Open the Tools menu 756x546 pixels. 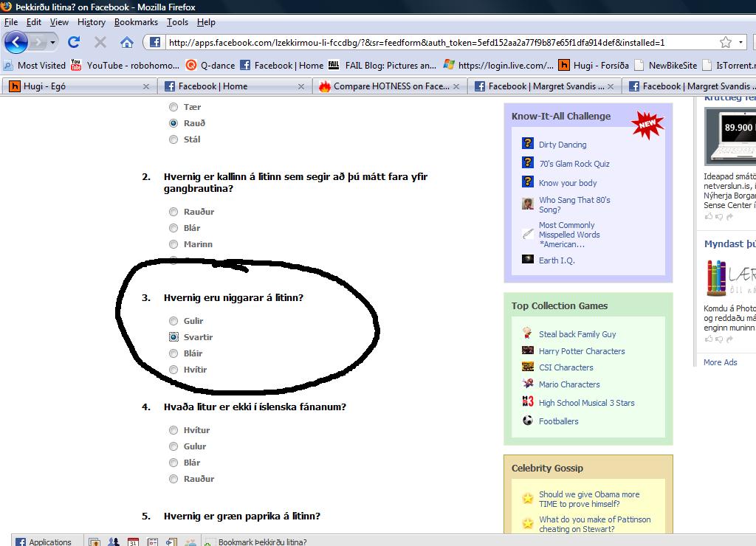tap(177, 22)
